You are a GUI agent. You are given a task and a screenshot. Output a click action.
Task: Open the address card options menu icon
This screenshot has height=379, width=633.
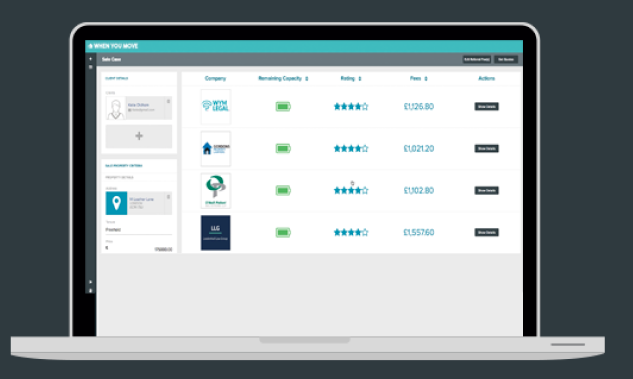(x=168, y=197)
